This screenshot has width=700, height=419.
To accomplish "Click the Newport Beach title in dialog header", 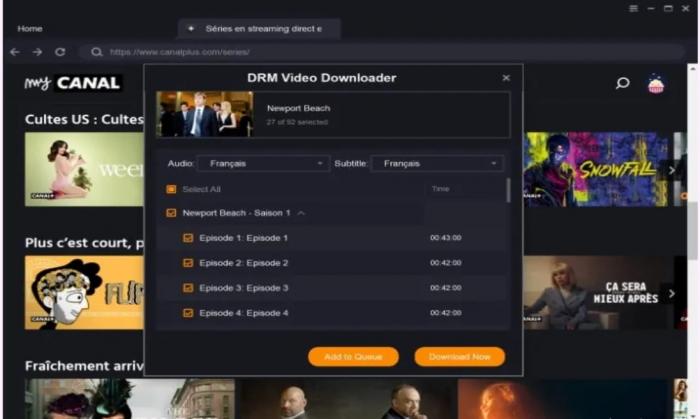I will pyautogui.click(x=298, y=108).
